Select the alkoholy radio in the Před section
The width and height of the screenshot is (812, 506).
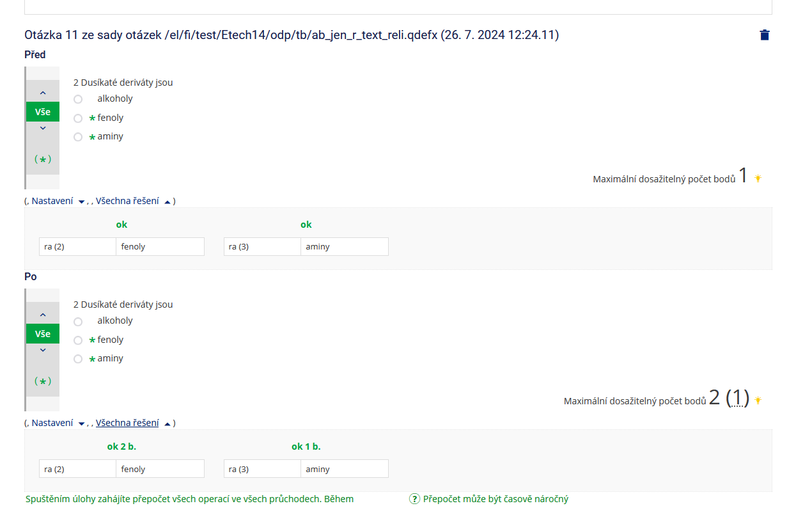pos(78,99)
